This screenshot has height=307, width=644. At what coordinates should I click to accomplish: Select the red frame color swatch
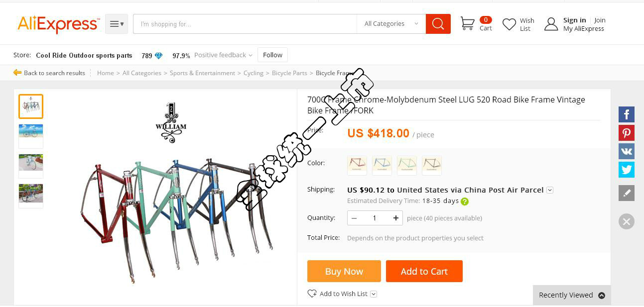(357, 165)
